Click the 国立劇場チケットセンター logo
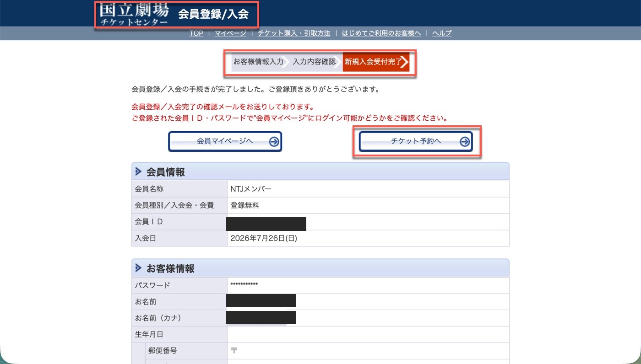Viewport: 641px width, 364px height. coord(134,14)
